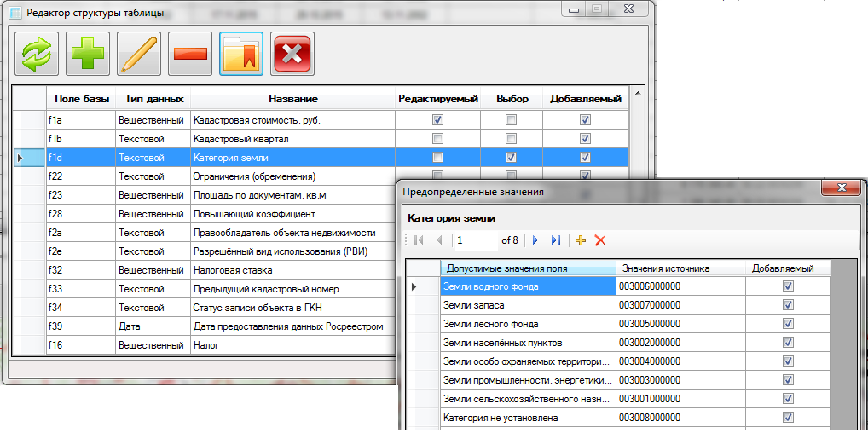This screenshot has width=868, height=433.
Task: Click the record number input field
Action: (475, 240)
